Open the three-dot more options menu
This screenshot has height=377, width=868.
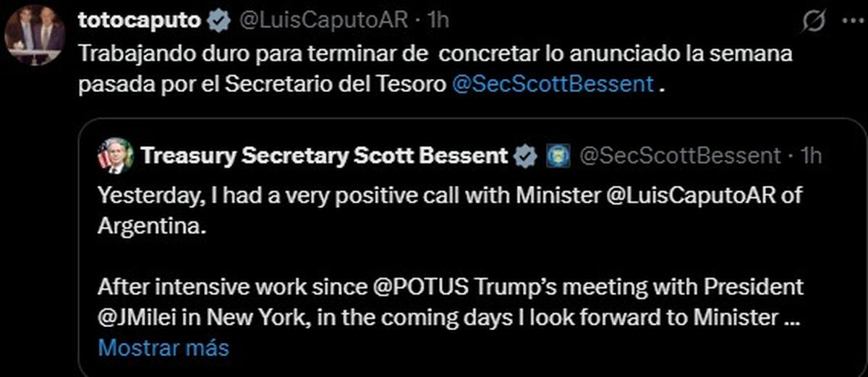click(847, 22)
